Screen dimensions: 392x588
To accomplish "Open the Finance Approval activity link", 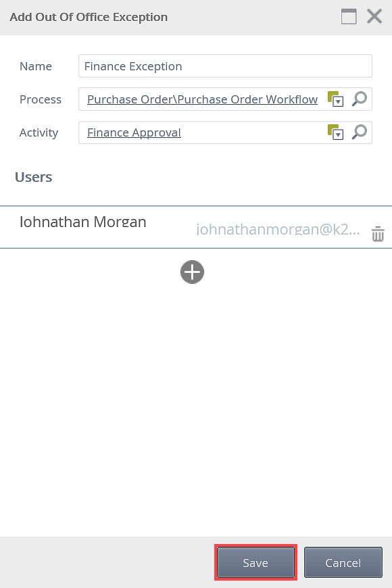I will coord(134,132).
